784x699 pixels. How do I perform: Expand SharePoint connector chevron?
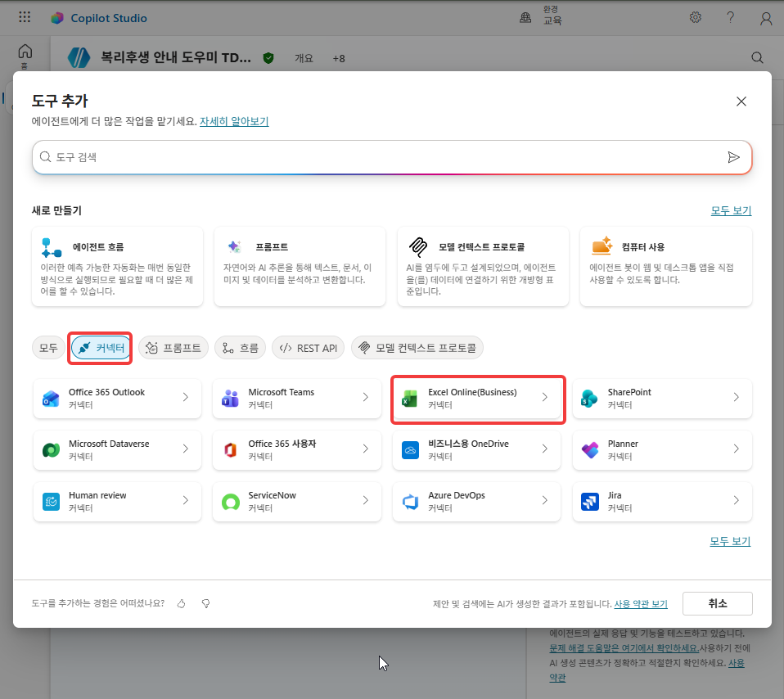click(736, 397)
